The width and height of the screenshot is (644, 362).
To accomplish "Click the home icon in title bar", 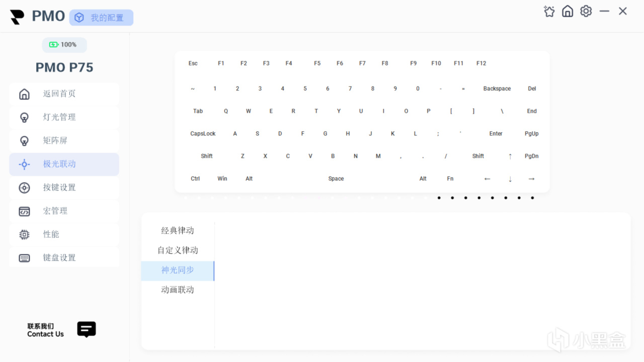I will coord(568,11).
